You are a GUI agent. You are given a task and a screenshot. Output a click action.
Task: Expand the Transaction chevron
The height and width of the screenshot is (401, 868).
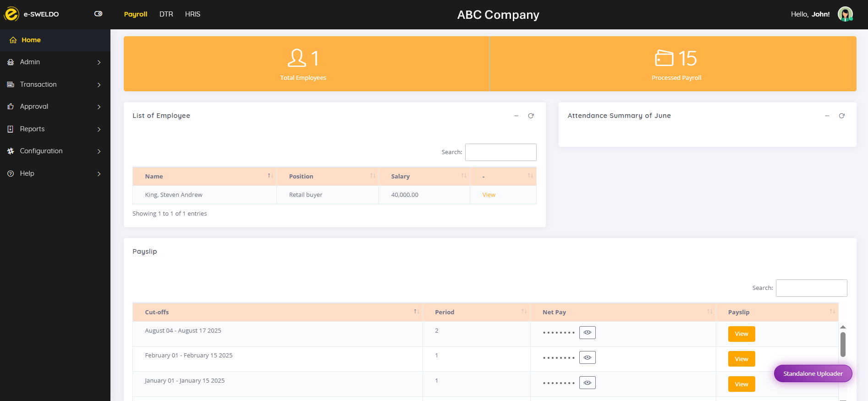(99, 85)
